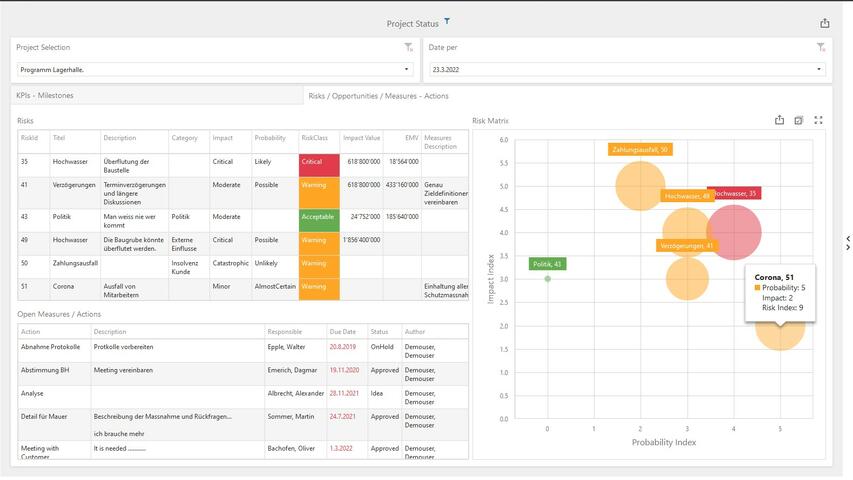Maximize the Risk Matrix to fullscreen
This screenshot has height=480, width=853.
point(818,120)
